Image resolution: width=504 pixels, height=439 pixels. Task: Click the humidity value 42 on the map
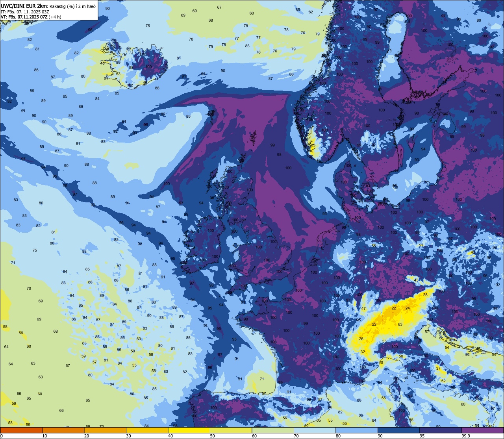pyautogui.click(x=473, y=252)
